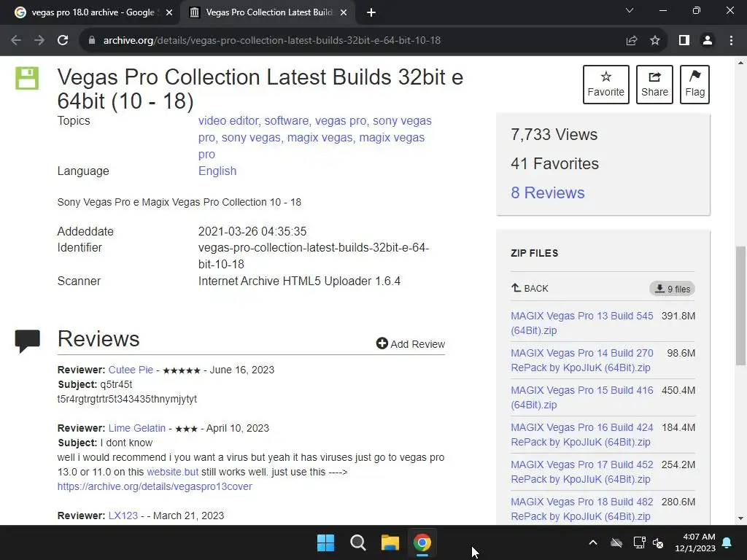The width and height of the screenshot is (747, 560).
Task: Open the notification bell icon
Action: (x=727, y=542)
